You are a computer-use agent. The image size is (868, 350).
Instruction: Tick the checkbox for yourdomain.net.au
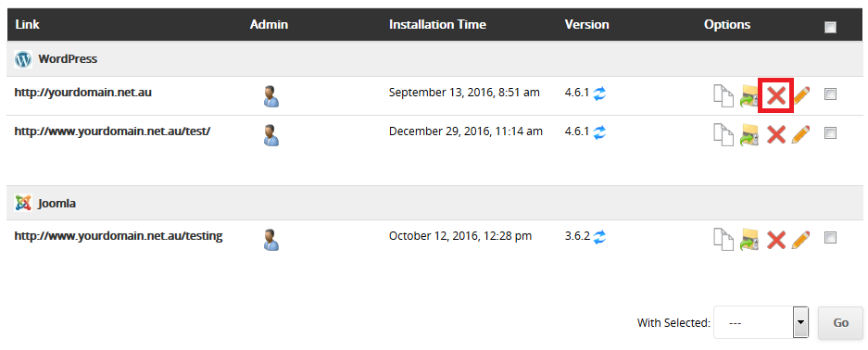coord(830,94)
